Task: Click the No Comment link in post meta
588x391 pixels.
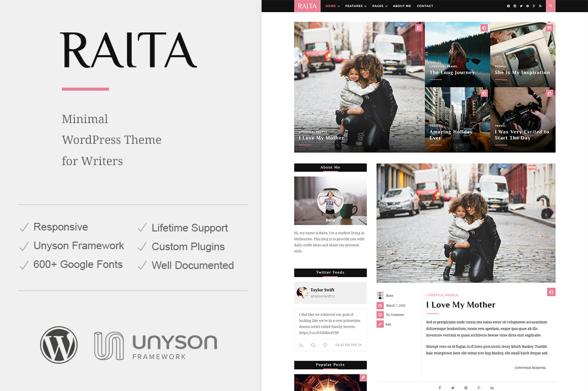Action: 395,315
